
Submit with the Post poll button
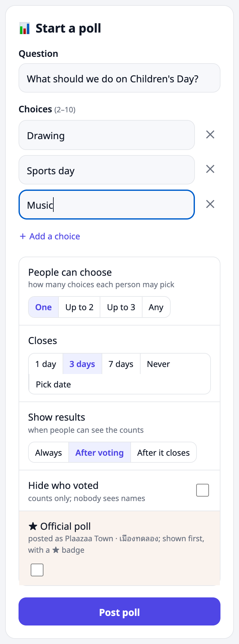tap(119, 611)
